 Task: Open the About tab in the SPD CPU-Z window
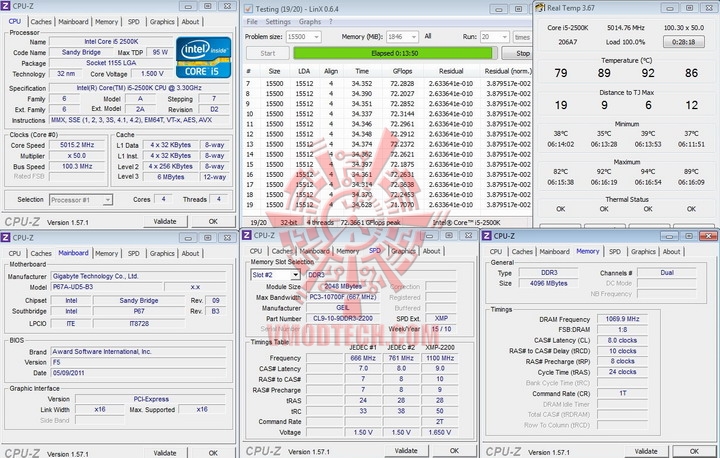431,251
